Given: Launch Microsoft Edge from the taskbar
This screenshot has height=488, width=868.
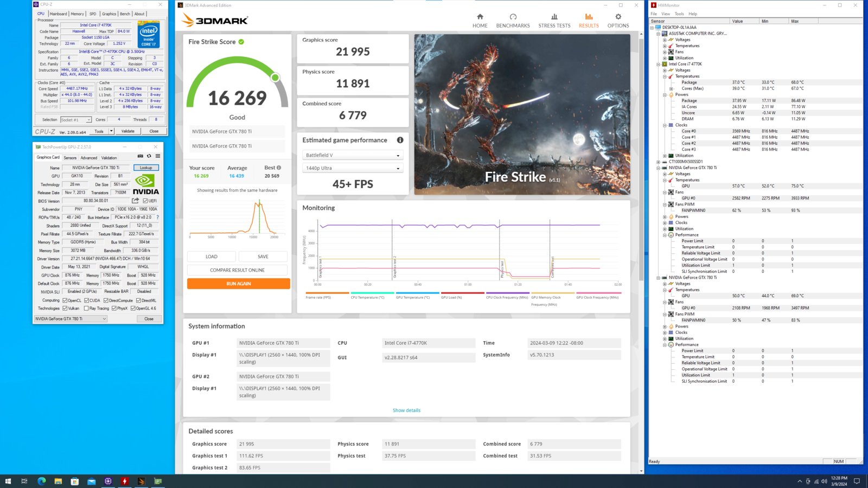Looking at the screenshot, I should (41, 481).
